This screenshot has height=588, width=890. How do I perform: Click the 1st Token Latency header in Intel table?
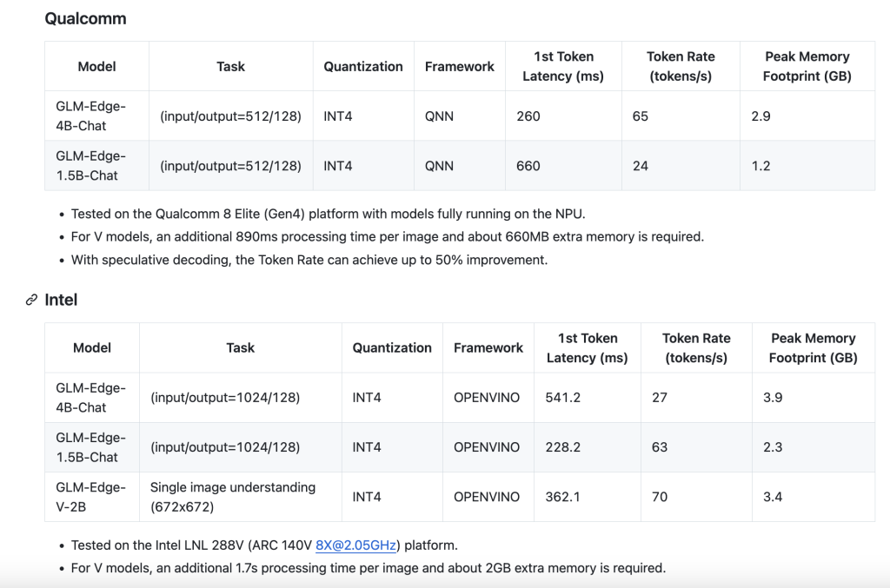[588, 347]
